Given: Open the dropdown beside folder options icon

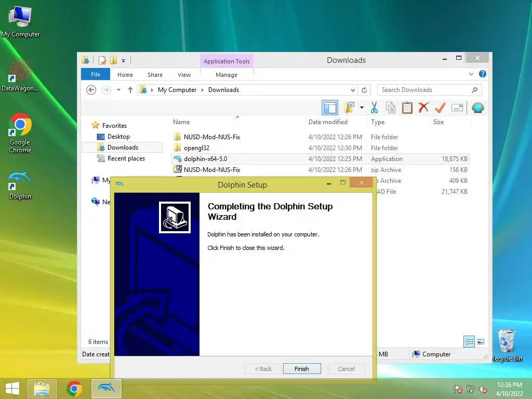Looking at the screenshot, I should point(362,108).
